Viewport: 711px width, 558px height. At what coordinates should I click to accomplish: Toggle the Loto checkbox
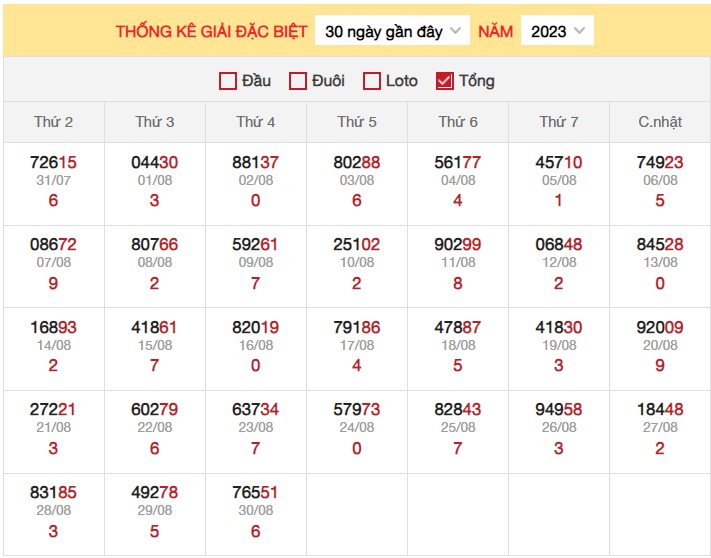tap(372, 81)
